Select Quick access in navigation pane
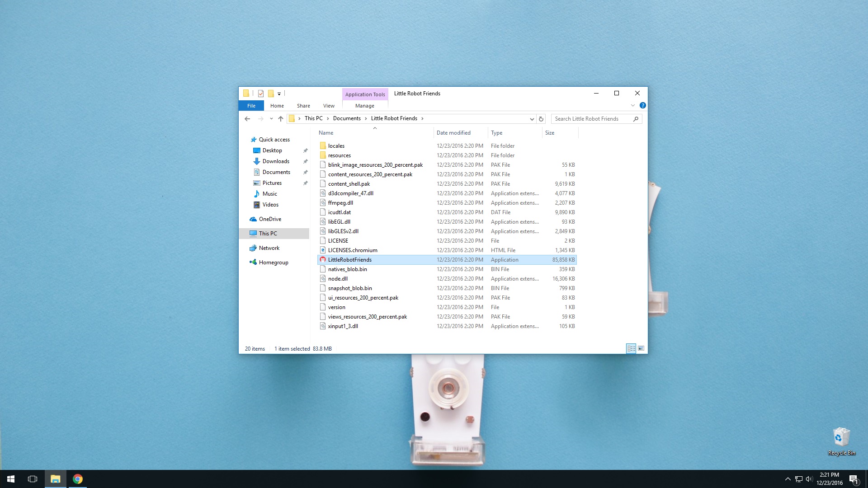This screenshot has height=488, width=868. [x=274, y=140]
